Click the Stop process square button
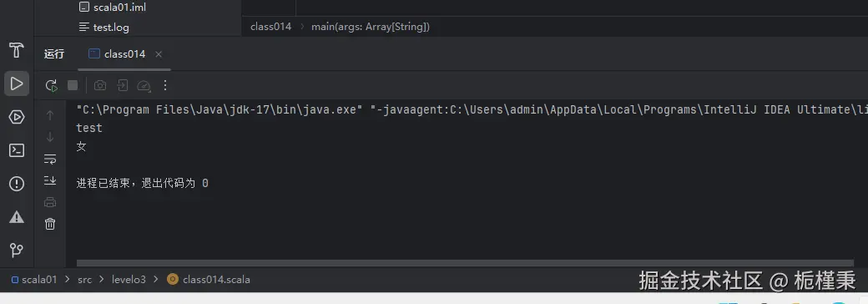The height and width of the screenshot is (304, 868). tap(73, 85)
